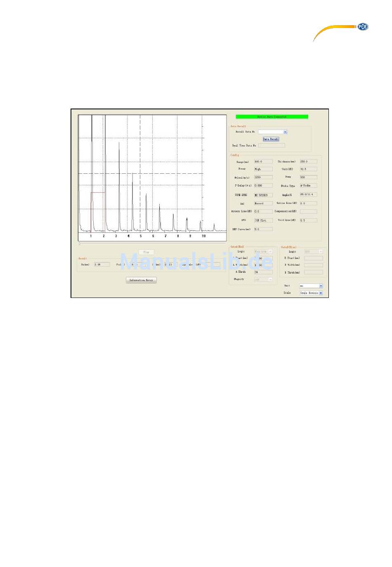Click the Gain(dB) value field
The height and width of the screenshot is (567, 392).
click(309, 169)
